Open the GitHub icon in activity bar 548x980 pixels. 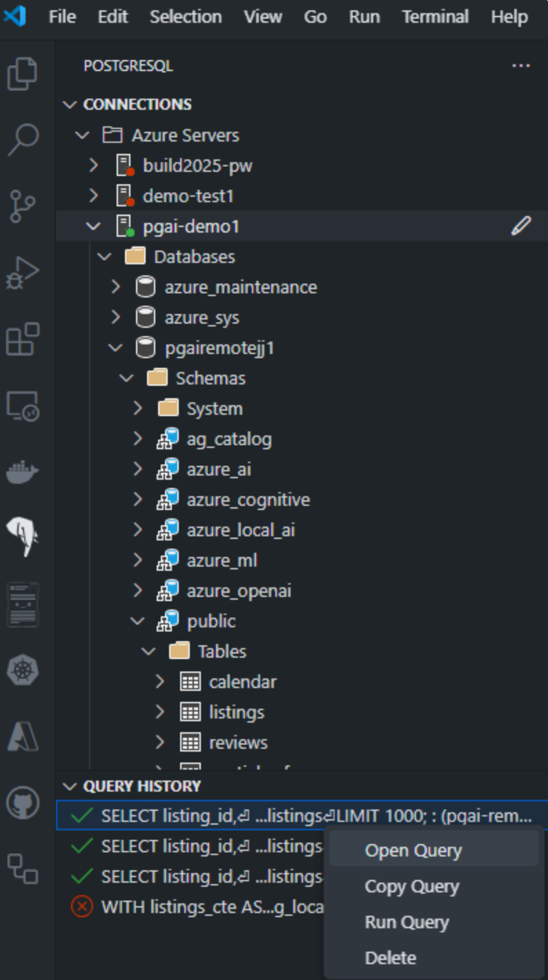(x=23, y=803)
